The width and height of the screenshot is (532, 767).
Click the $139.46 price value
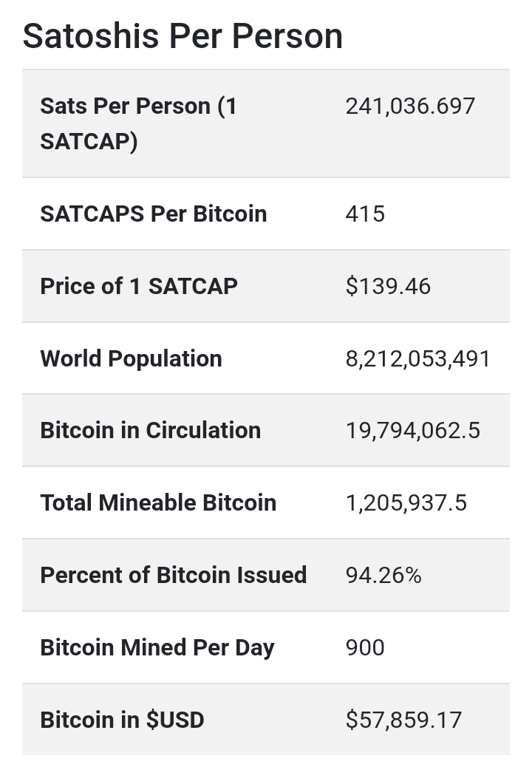click(x=388, y=286)
